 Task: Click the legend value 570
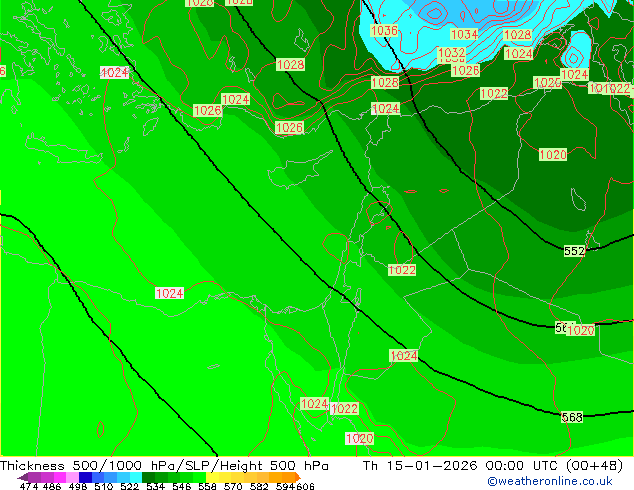click(233, 486)
